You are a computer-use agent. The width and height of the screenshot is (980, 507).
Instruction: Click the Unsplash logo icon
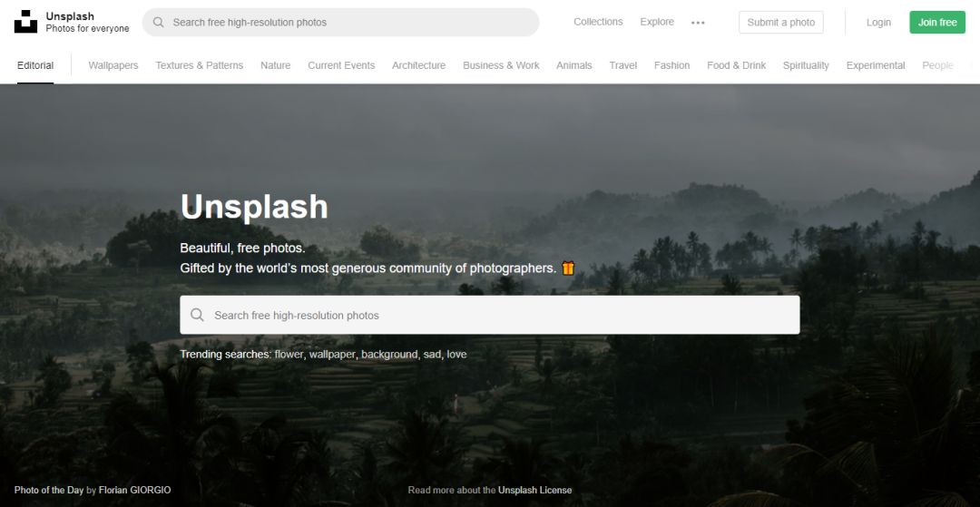pos(25,22)
